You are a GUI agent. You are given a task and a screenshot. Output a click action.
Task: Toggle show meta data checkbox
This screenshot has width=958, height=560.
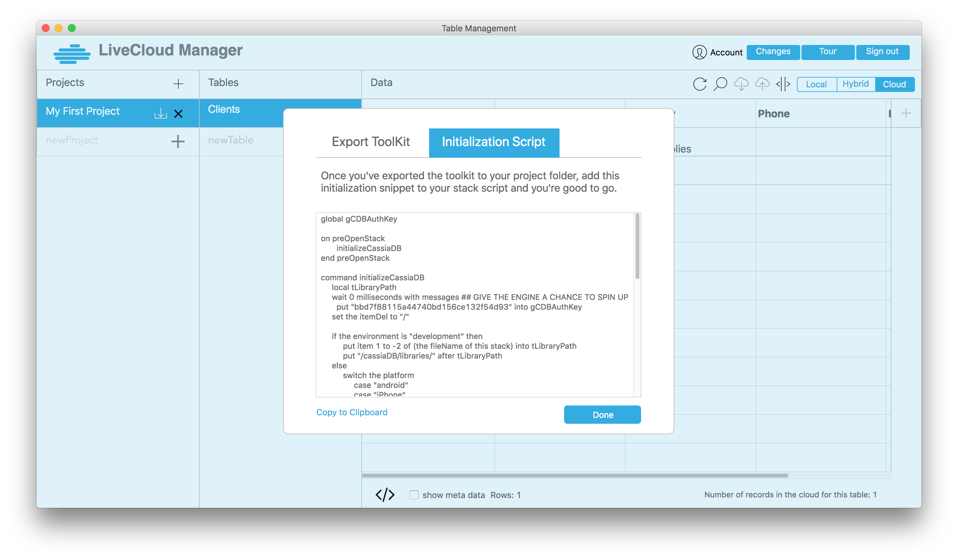coord(414,495)
